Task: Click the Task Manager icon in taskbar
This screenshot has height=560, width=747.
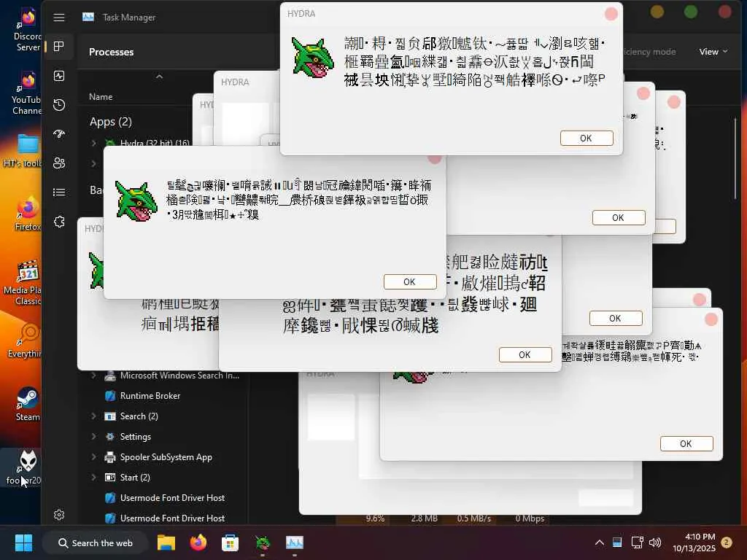Action: [x=295, y=542]
